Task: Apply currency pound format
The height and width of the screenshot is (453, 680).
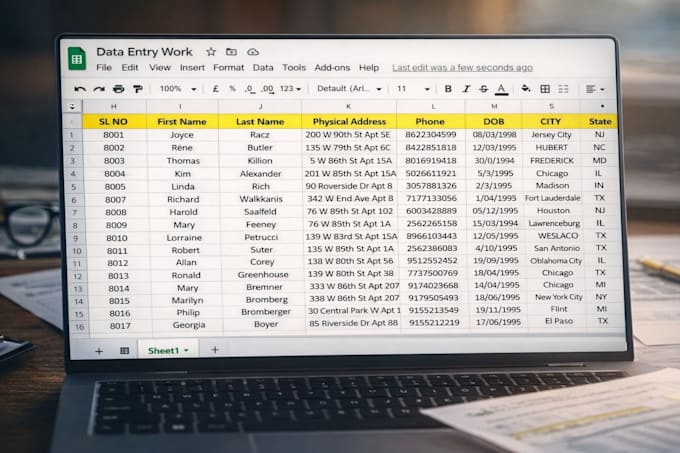Action: coord(215,89)
